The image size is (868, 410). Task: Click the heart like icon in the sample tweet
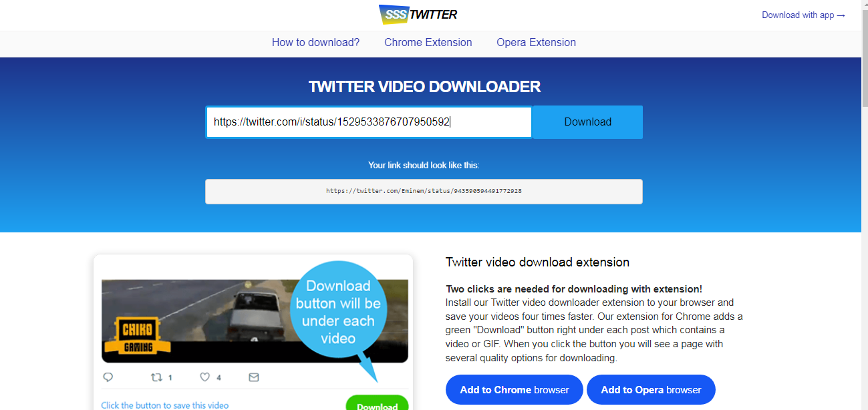pos(205,377)
